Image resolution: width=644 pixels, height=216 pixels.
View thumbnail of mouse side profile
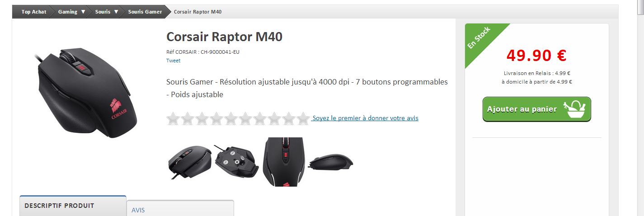[331, 161]
